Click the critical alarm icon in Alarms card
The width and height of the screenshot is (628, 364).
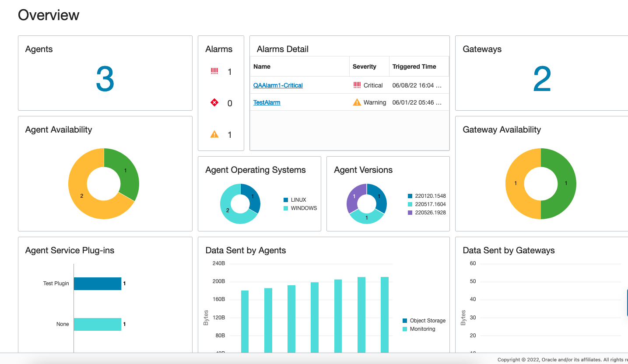click(214, 71)
